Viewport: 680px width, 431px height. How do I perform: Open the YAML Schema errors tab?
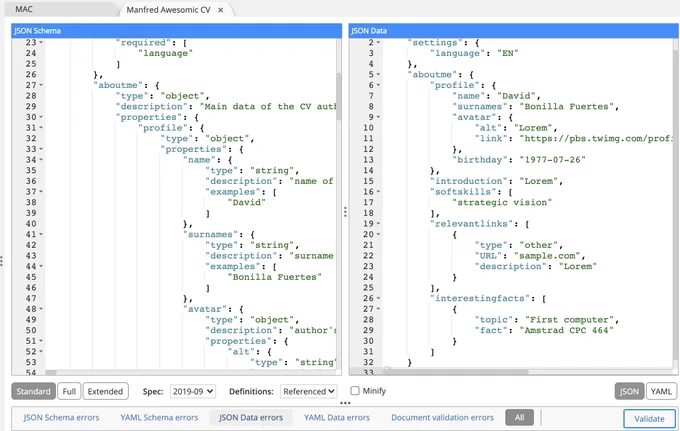click(159, 418)
